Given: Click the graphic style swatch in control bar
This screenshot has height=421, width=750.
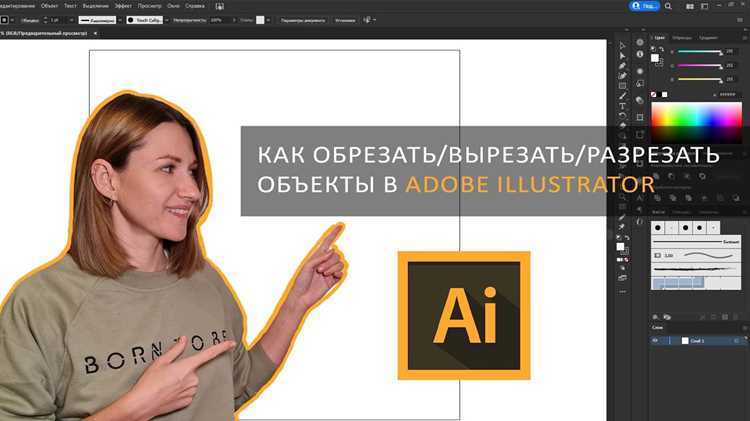Looking at the screenshot, I should 260,20.
